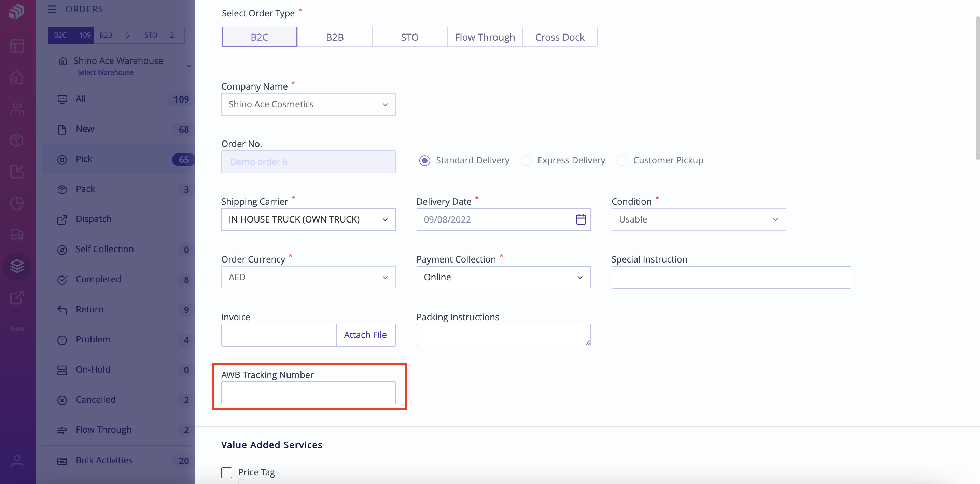
Task: Open the users management section
Action: click(17, 109)
